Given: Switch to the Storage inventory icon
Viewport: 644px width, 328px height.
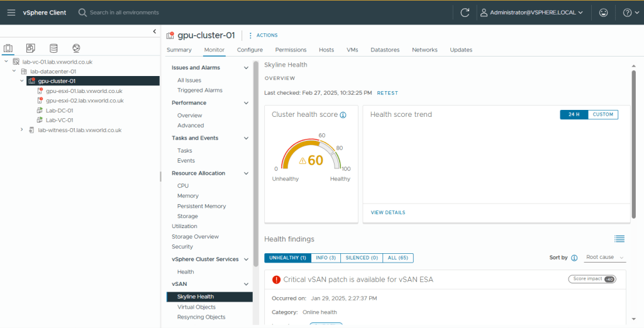Looking at the screenshot, I should coord(53,48).
